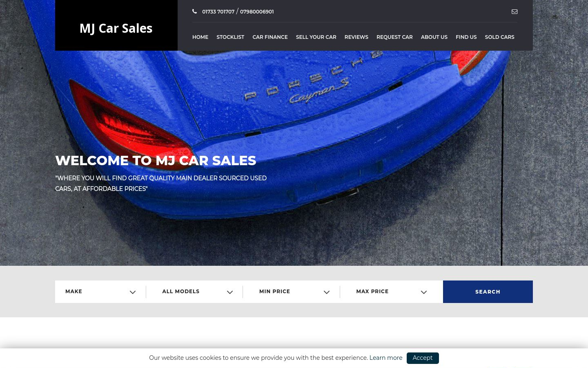View the Reviews page
This screenshot has width=588, height=368.
[356, 37]
